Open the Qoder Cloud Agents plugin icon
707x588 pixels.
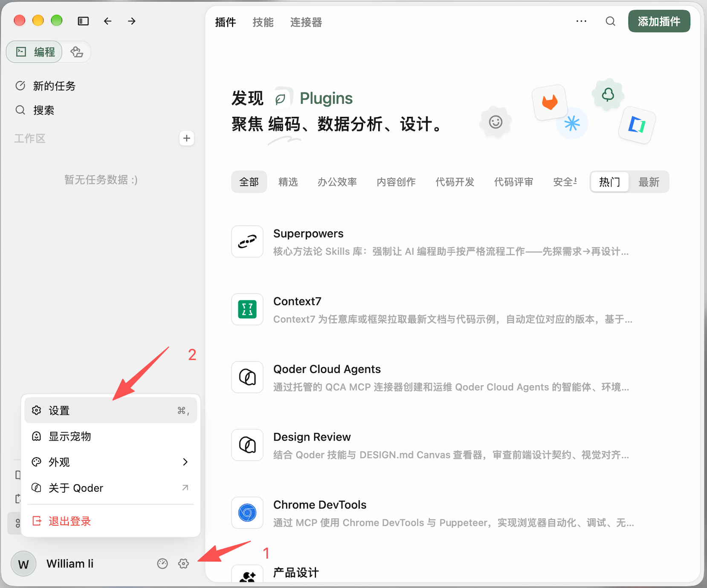coord(247,377)
